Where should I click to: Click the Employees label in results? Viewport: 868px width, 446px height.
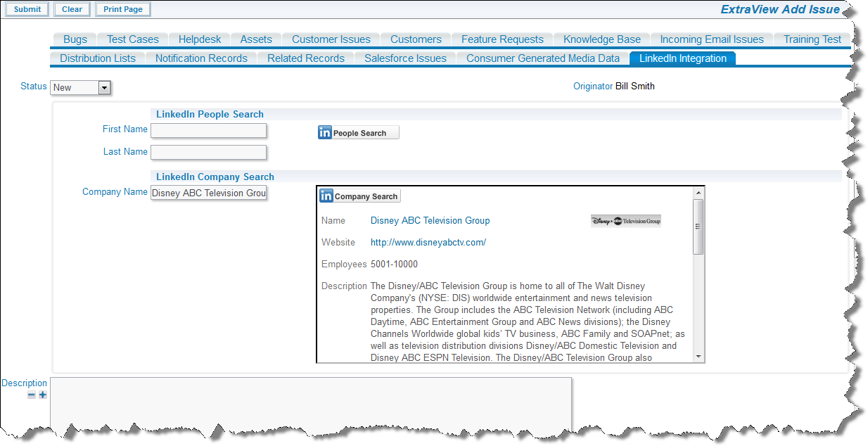[344, 265]
